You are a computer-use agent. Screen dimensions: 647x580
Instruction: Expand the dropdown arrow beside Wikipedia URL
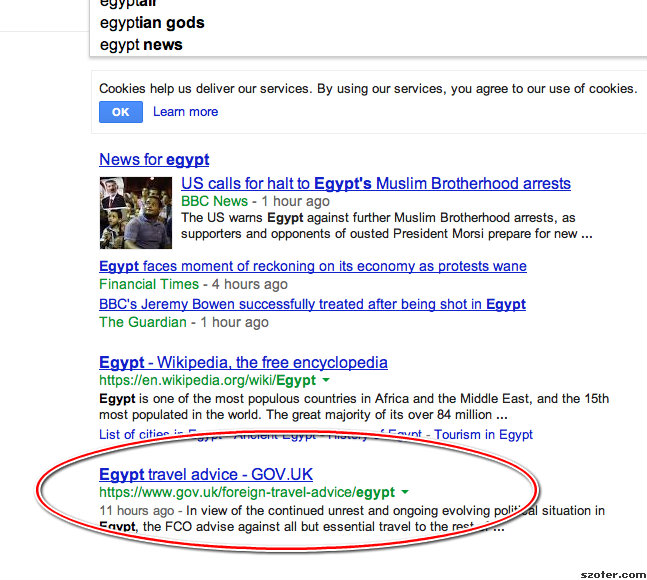pos(326,380)
